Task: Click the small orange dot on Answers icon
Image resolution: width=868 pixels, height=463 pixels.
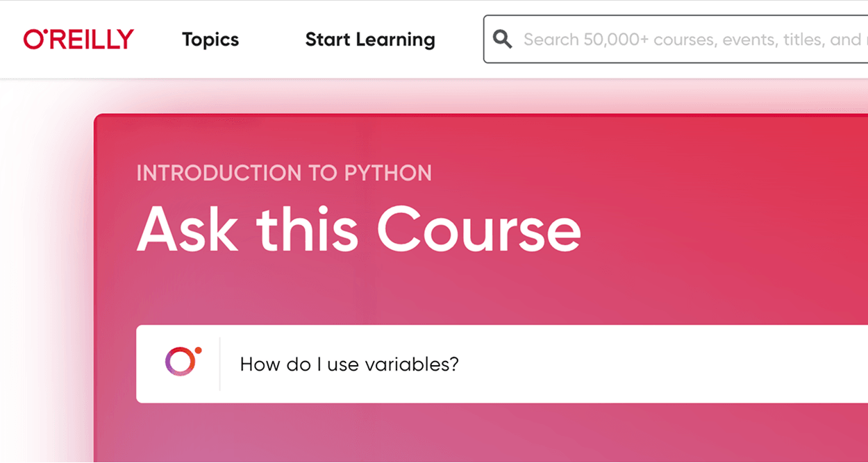Action: click(x=198, y=349)
